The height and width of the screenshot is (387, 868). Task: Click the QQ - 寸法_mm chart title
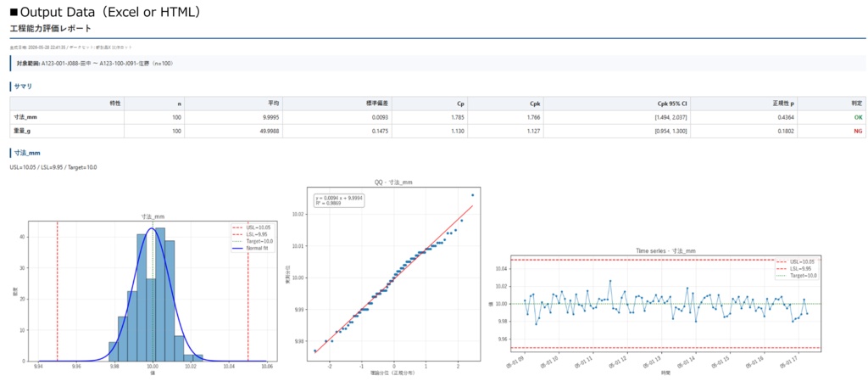393,182
